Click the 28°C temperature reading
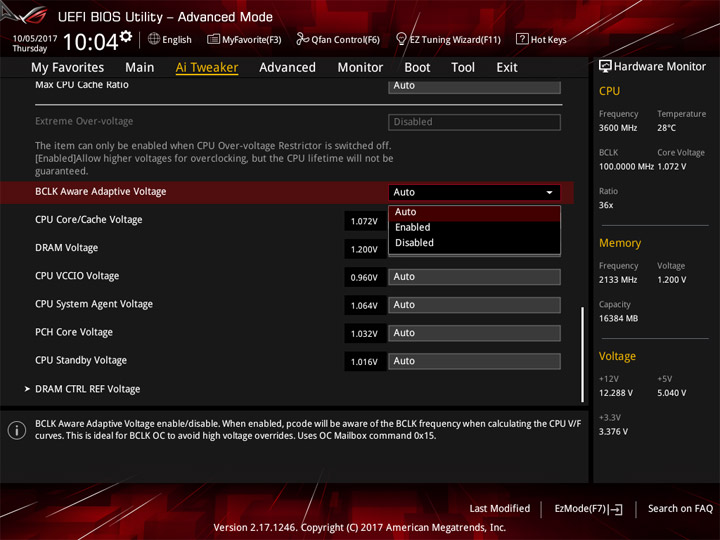The width and height of the screenshot is (720, 540). (666, 128)
